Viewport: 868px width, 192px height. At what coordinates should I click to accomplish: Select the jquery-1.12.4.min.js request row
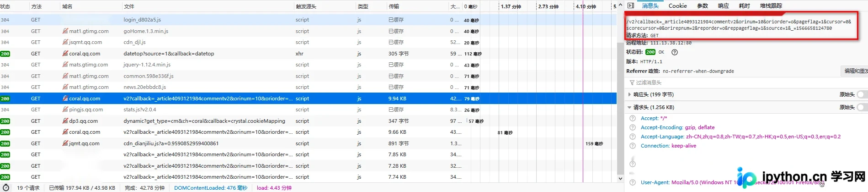click(309, 65)
